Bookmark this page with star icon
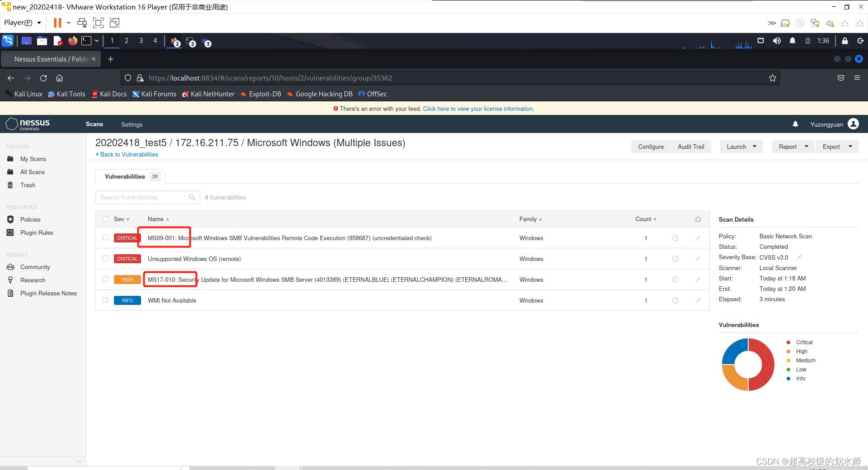Screen dimensions: 868x470 coord(773,78)
